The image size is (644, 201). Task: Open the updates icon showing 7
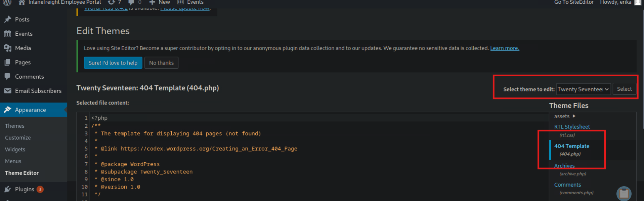click(x=112, y=2)
